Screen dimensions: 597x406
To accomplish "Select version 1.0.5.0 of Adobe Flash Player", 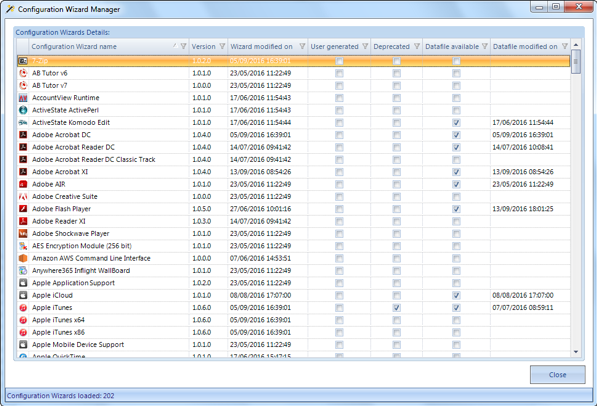I will pyautogui.click(x=202, y=209).
